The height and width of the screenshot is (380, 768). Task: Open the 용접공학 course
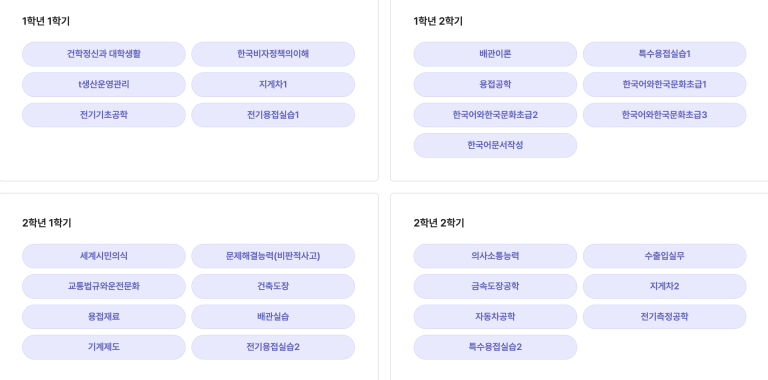[x=495, y=84]
